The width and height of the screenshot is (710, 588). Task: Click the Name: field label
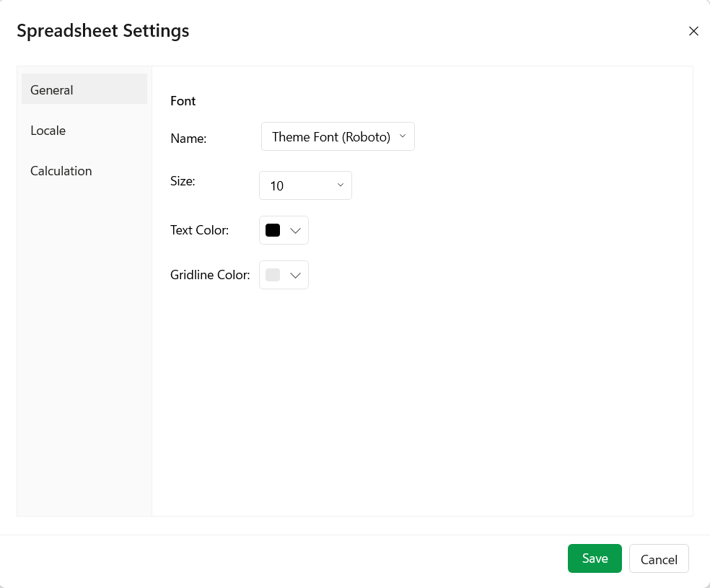[188, 139]
